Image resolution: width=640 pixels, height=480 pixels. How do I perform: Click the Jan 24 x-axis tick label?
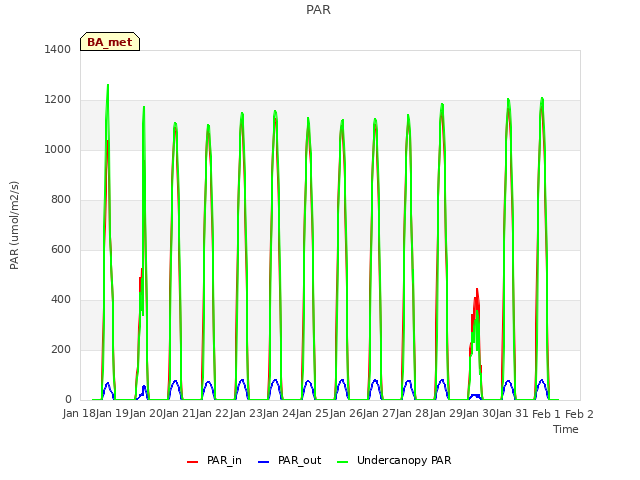click(x=279, y=414)
